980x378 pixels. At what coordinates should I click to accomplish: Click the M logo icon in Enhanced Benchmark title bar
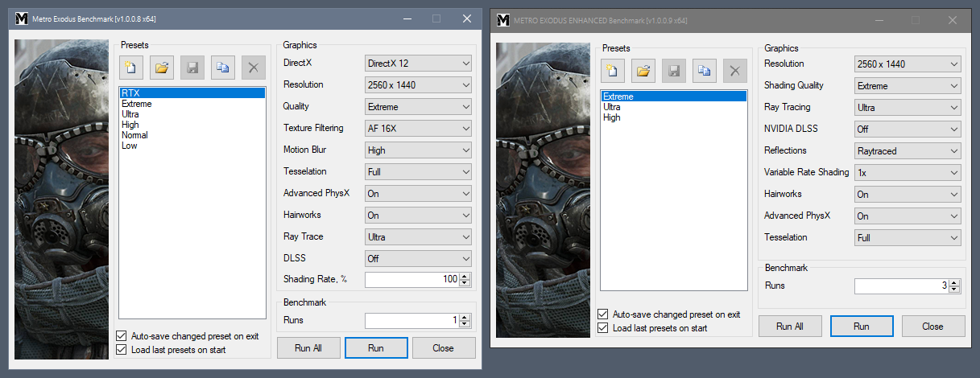coord(503,19)
